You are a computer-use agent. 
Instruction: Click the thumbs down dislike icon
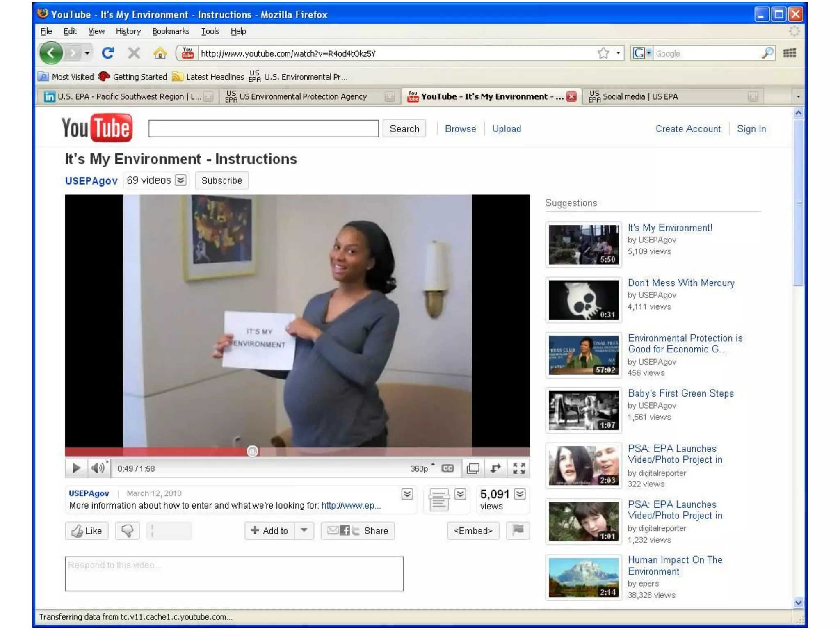(127, 530)
